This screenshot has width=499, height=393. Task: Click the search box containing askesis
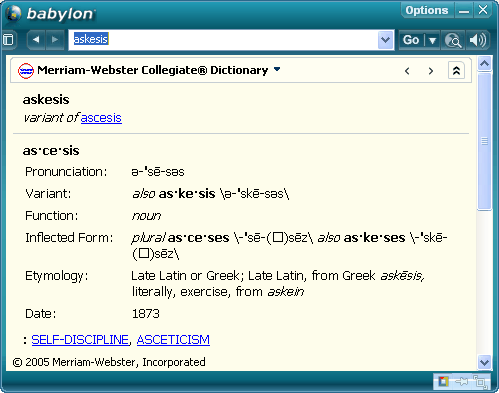click(x=223, y=40)
